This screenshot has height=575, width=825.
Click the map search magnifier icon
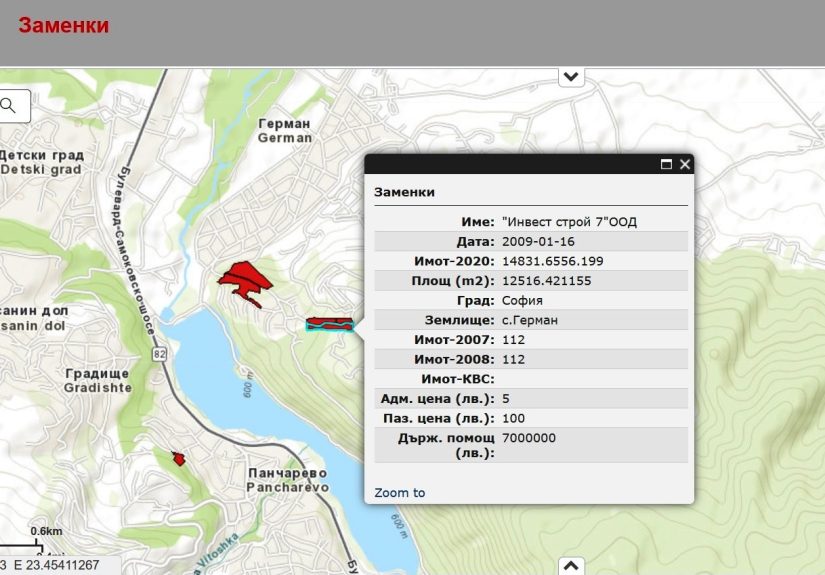pos(10,105)
